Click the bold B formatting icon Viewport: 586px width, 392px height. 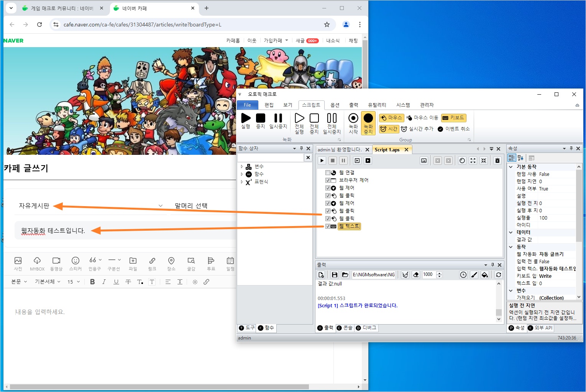click(92, 282)
